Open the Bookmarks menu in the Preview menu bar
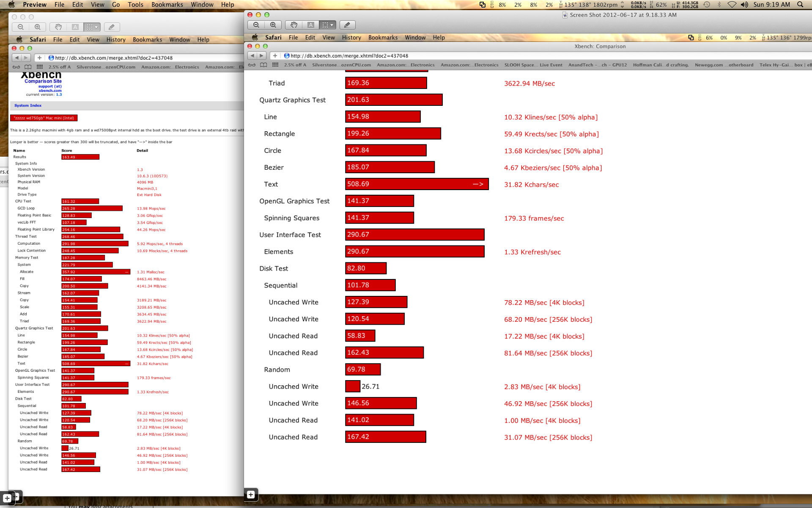Image resolution: width=812 pixels, height=508 pixels. tap(167, 5)
